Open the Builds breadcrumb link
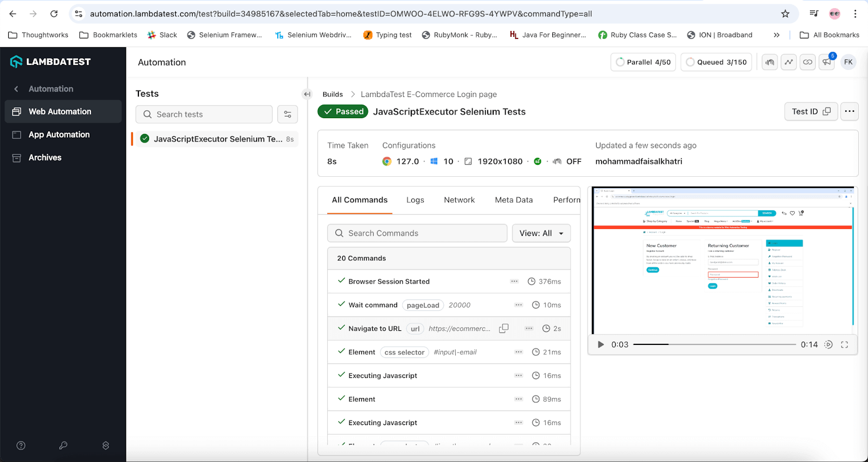Screen dimensions: 868x462 pyautogui.click(x=333, y=94)
